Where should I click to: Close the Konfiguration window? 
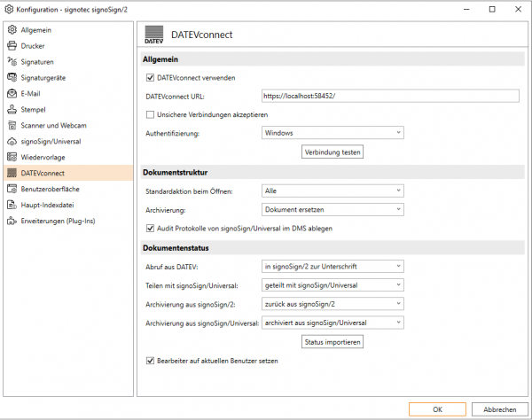pyautogui.click(x=518, y=9)
